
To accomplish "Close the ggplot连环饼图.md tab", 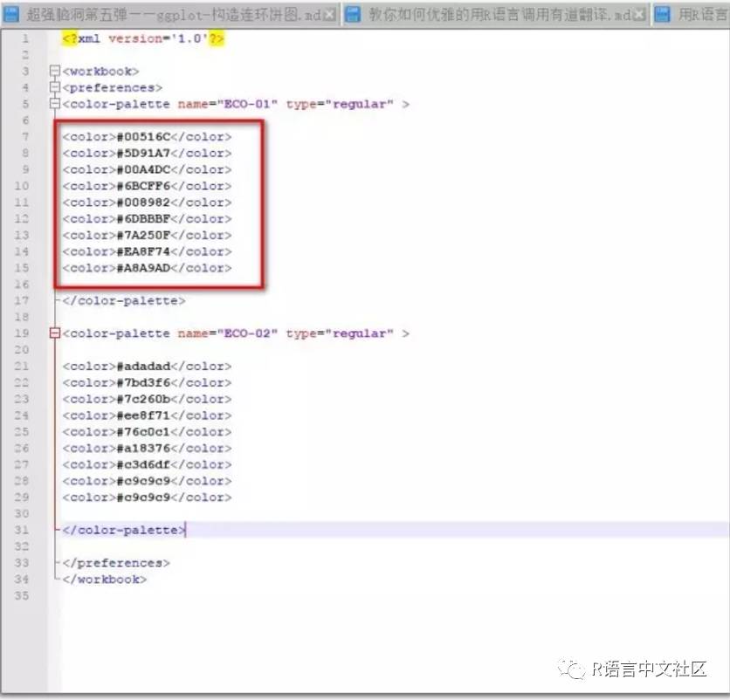I will [330, 16].
